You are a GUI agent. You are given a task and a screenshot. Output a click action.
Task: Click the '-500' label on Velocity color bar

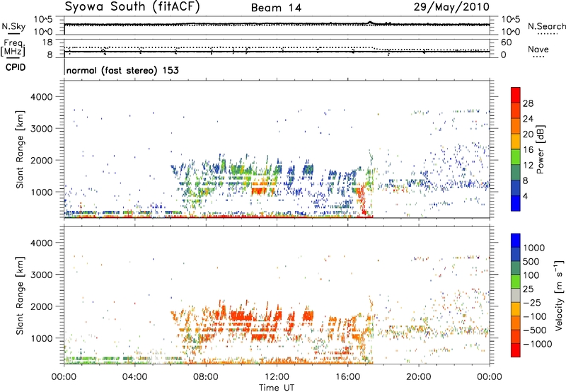coord(534,330)
